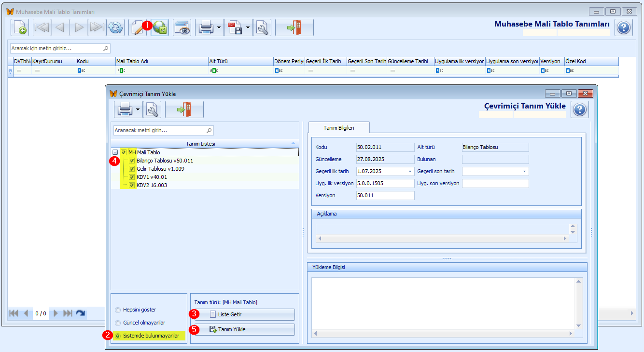This screenshot has width=644, height=352.
Task: Open online definition load globe icon
Action: (x=160, y=28)
